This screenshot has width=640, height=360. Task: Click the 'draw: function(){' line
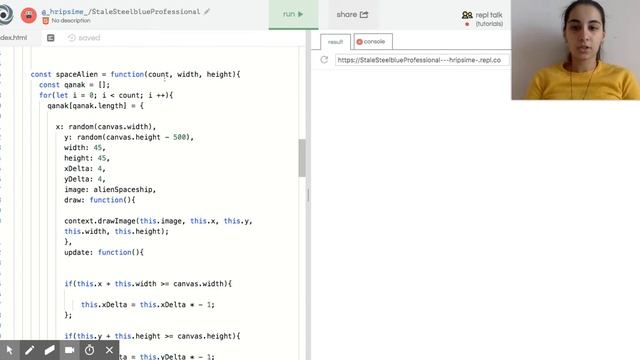click(100, 200)
